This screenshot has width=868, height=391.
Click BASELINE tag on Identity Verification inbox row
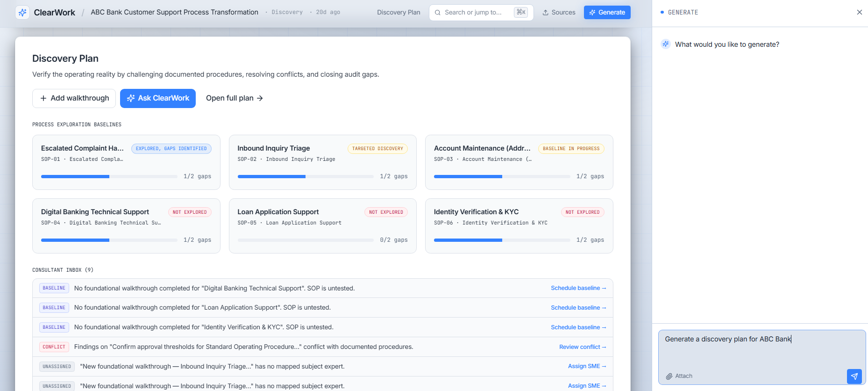54,327
